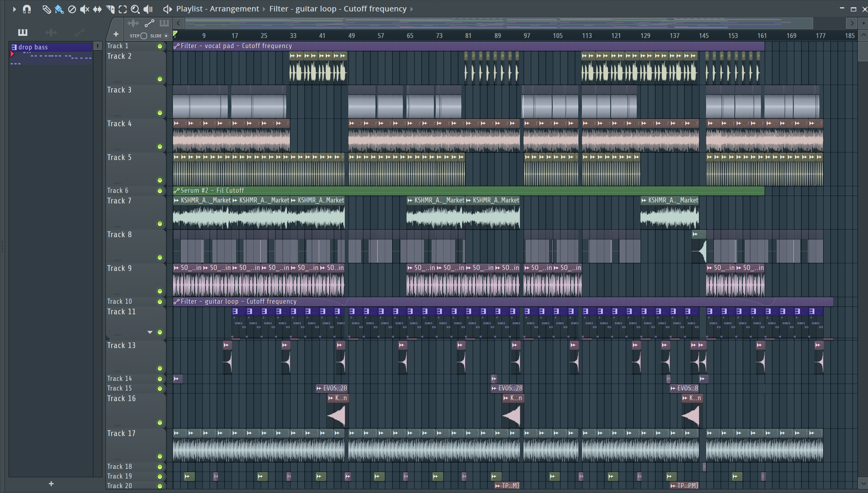Open the Playlist - Arrangement breadcrumb menu

point(217,9)
